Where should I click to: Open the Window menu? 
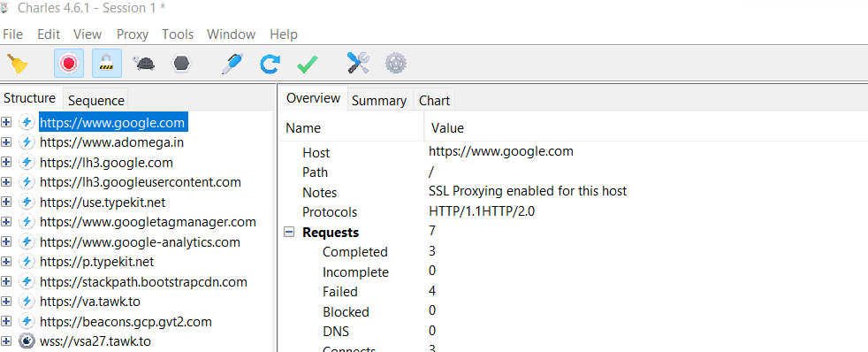231,34
